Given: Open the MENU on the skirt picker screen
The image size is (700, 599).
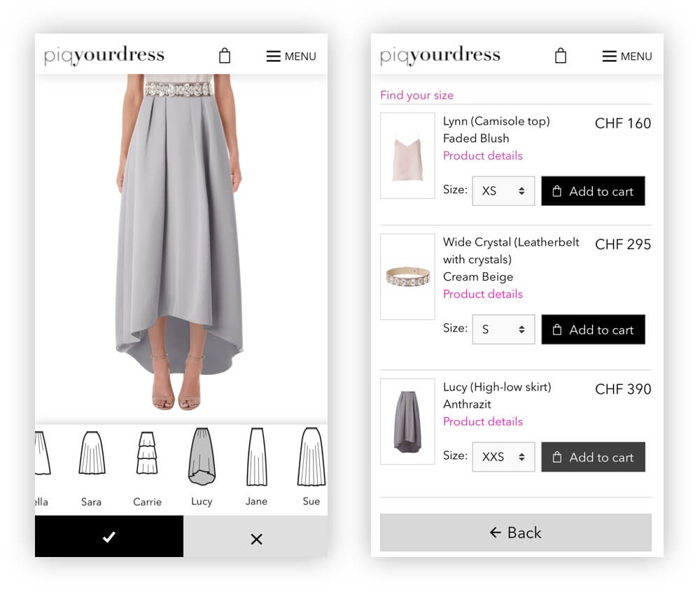Looking at the screenshot, I should click(291, 56).
